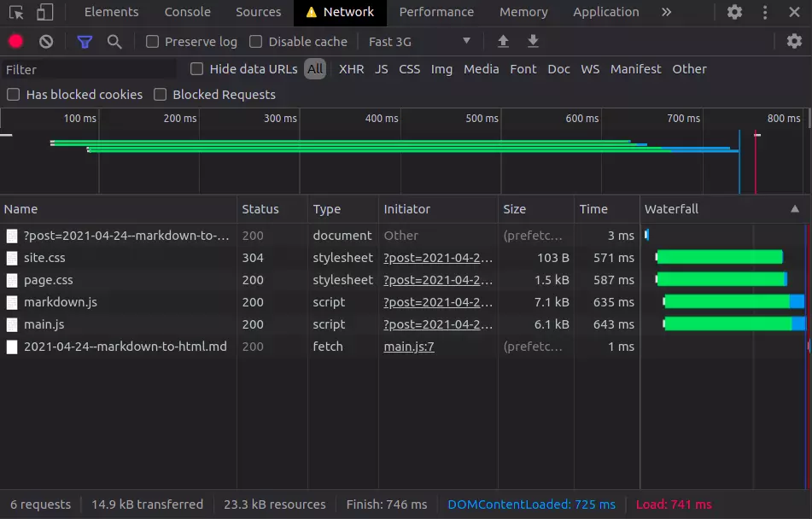Switch to the Console tab
This screenshot has height=519, width=812.
click(x=187, y=12)
